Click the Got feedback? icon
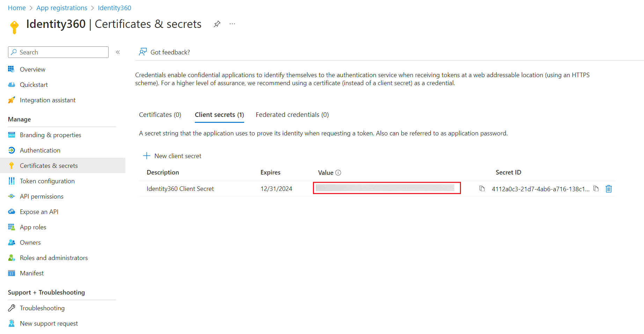This screenshot has width=644, height=334. [x=142, y=52]
